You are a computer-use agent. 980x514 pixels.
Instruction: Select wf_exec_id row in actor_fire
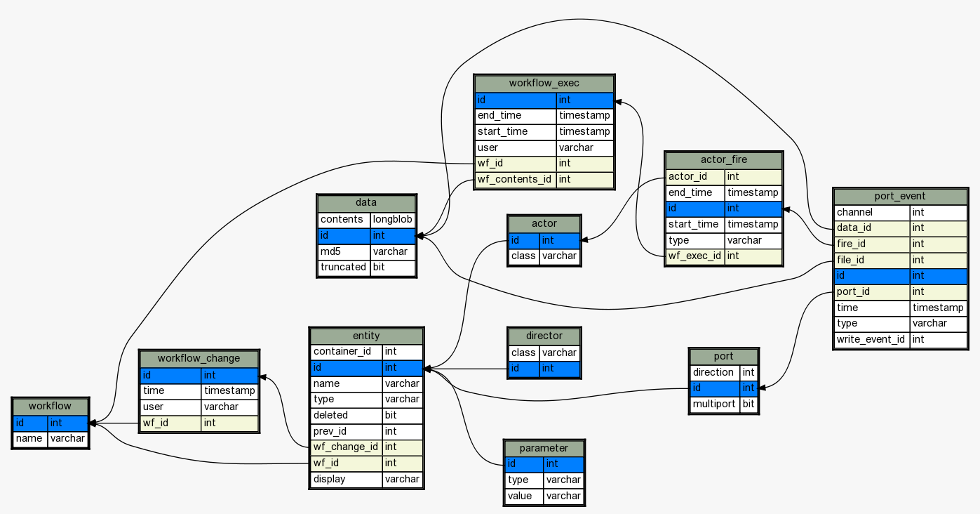pyautogui.click(x=723, y=256)
